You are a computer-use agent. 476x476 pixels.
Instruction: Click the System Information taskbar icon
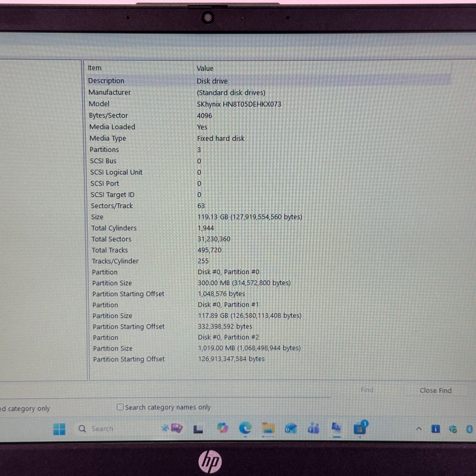[x=336, y=428]
